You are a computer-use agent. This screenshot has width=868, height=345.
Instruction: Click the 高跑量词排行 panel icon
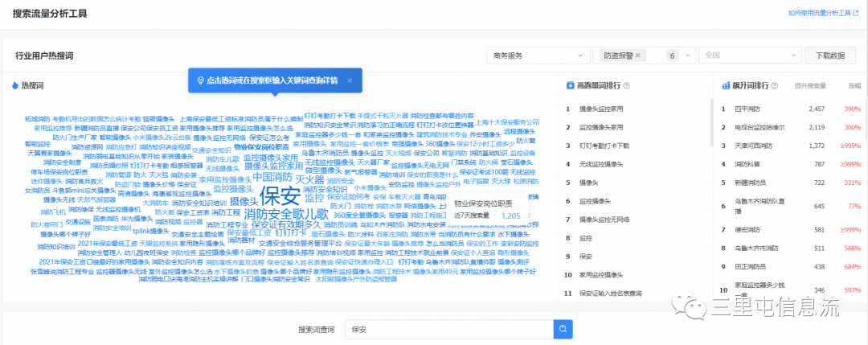click(570, 85)
